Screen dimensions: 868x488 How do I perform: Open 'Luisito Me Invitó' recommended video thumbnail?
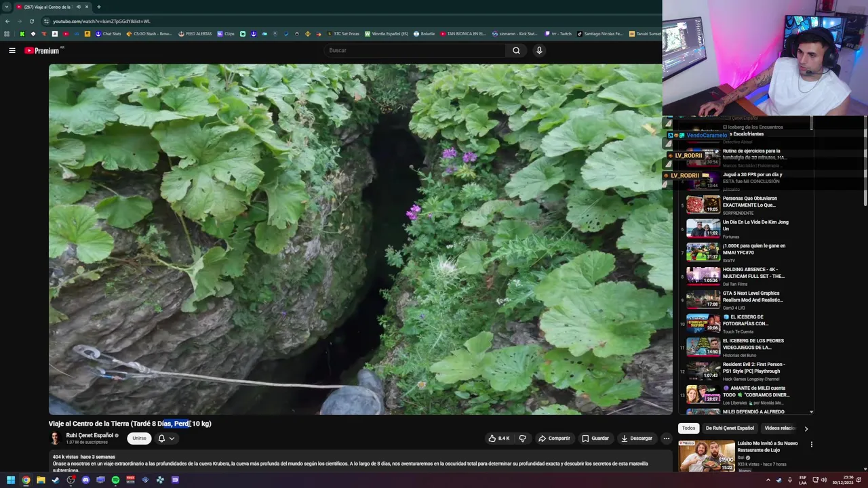click(x=707, y=455)
